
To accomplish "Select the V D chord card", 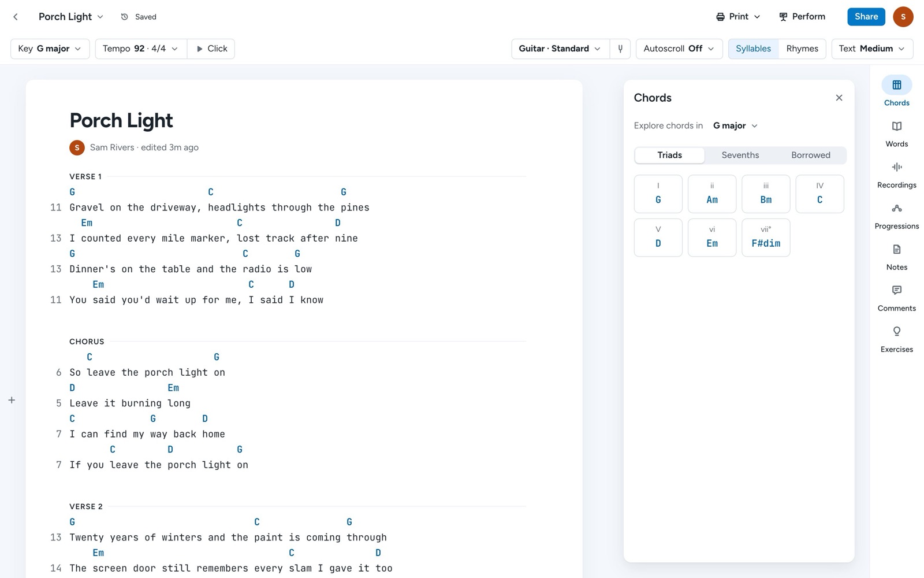I will 658,238.
